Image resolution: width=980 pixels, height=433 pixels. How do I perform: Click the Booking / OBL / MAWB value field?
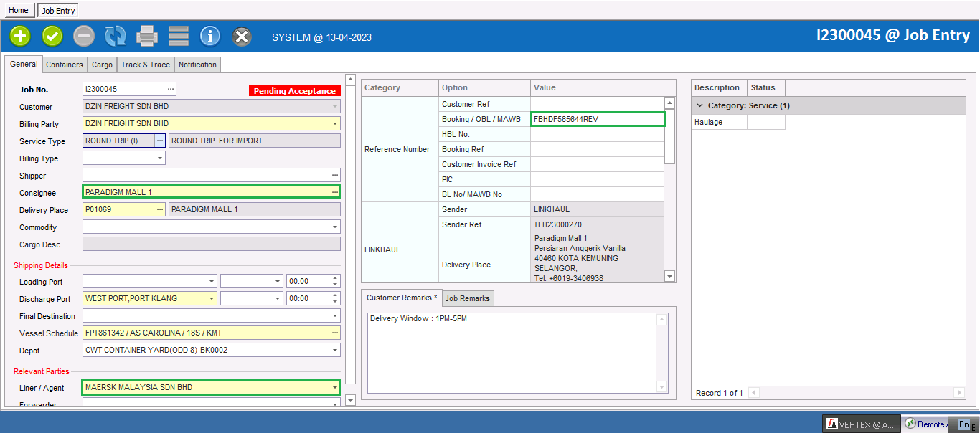[x=597, y=119]
